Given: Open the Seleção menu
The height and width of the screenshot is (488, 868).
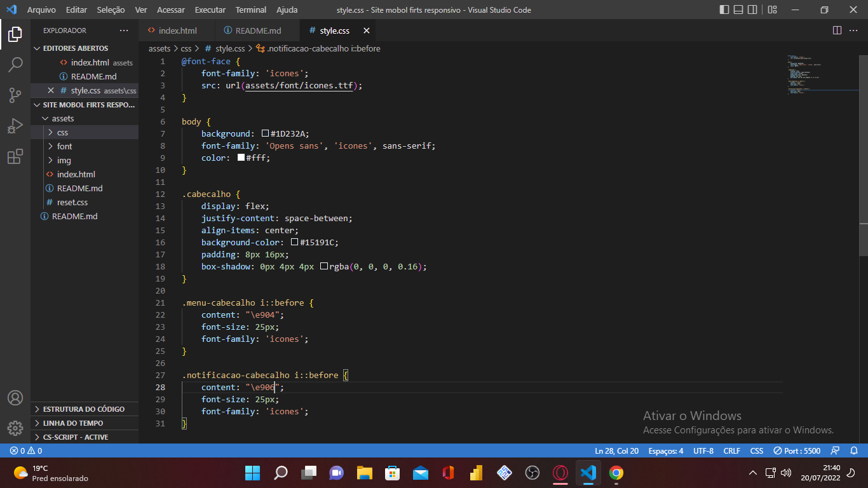Looking at the screenshot, I should click(x=111, y=10).
